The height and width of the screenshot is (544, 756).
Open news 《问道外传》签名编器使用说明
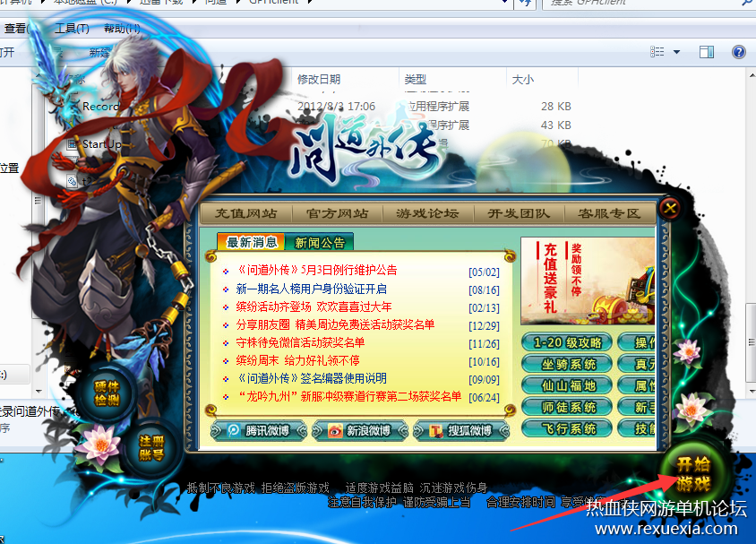click(x=312, y=378)
